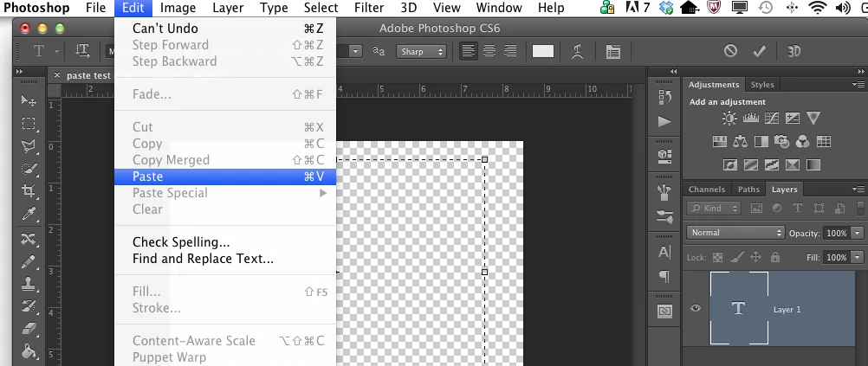868x366 pixels.
Task: Open the Character panel icon
Action: pos(664,252)
